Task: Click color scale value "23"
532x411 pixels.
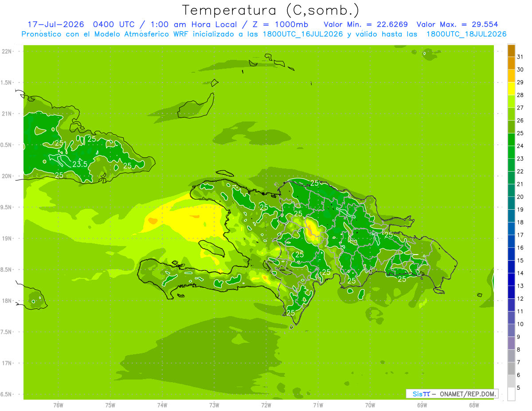Action: 520,159
